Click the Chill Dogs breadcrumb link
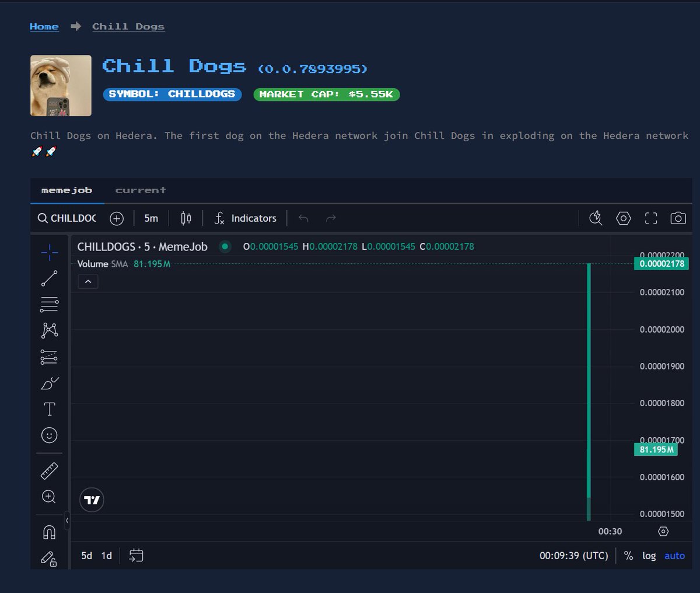This screenshot has height=593, width=700. click(x=128, y=27)
